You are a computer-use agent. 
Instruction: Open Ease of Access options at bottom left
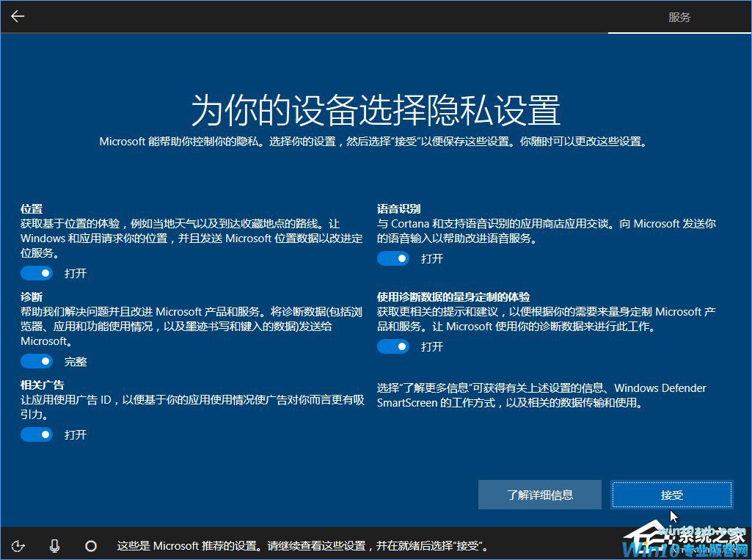pos(18,545)
